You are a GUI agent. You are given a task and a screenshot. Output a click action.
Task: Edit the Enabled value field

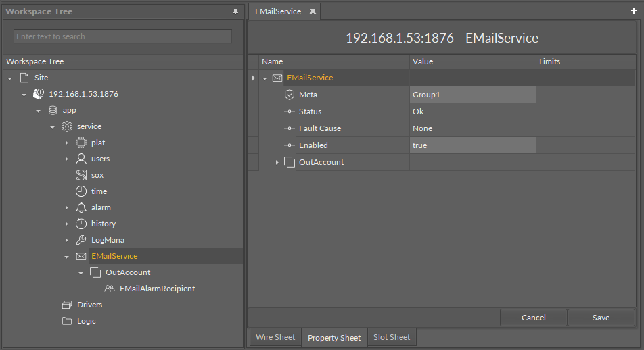[x=472, y=145]
